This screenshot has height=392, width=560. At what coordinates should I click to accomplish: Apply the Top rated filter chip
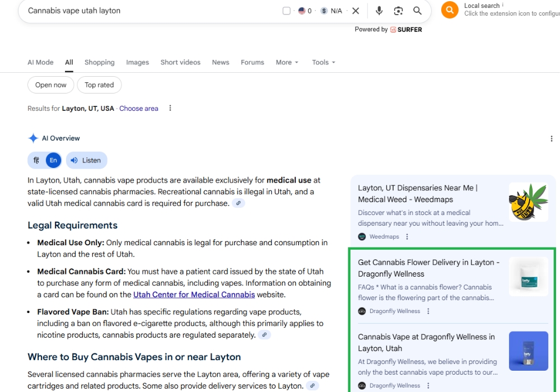99,85
